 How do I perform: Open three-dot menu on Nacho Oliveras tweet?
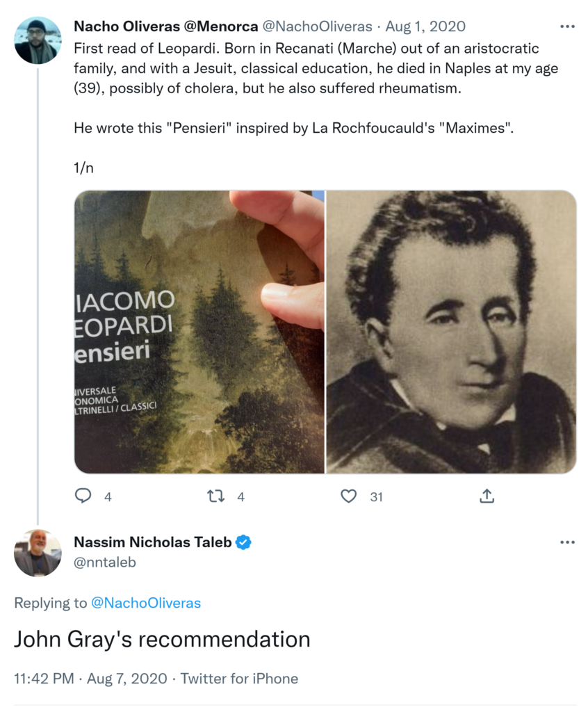click(567, 27)
